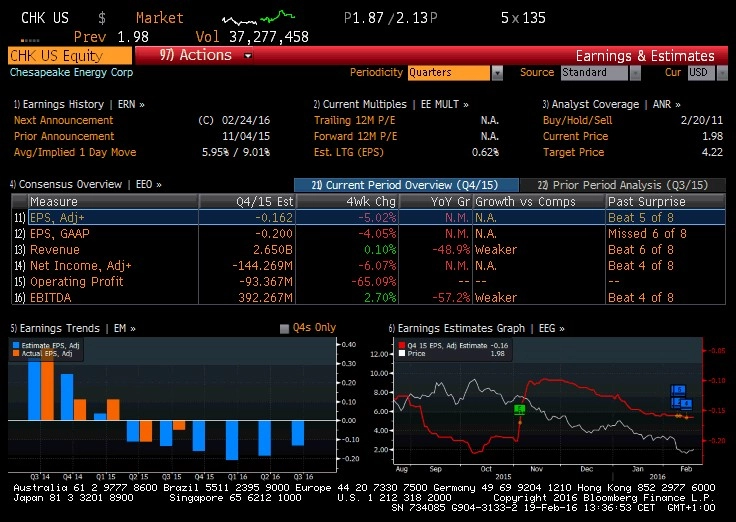Image resolution: width=736 pixels, height=522 pixels.
Task: Click the white Price legend marker
Action: click(x=402, y=353)
